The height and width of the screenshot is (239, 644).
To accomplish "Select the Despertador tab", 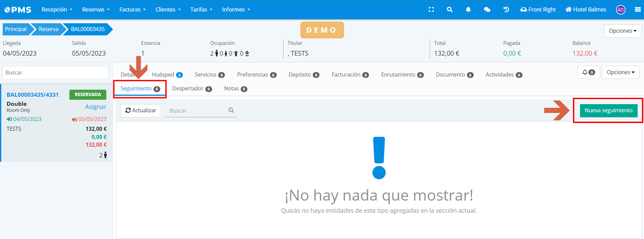I will [x=192, y=89].
